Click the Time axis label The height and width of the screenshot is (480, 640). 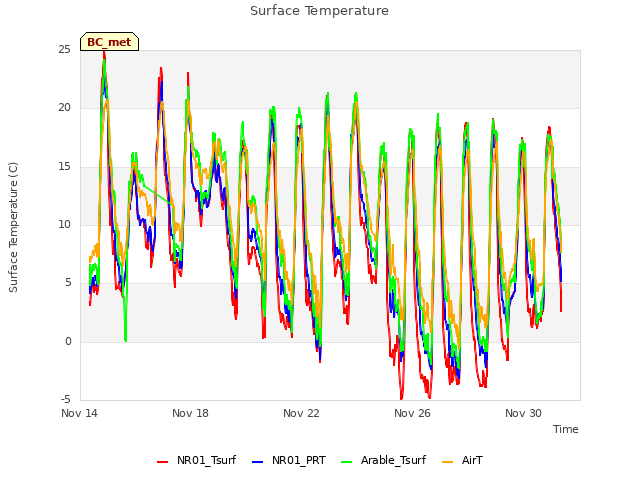click(x=566, y=429)
